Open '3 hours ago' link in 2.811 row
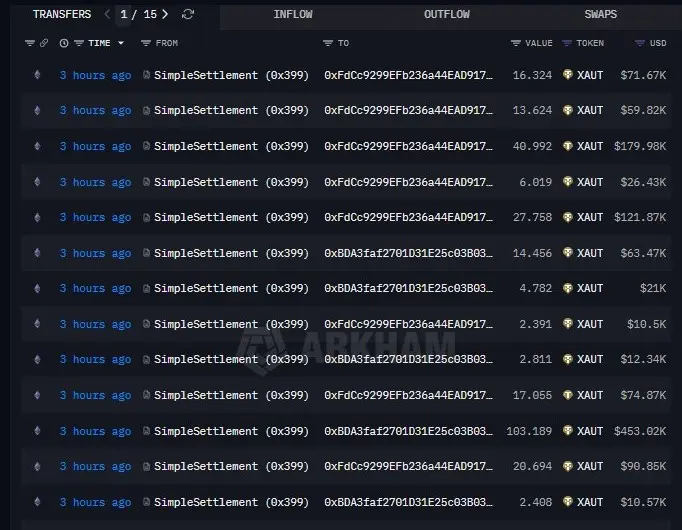 click(x=95, y=360)
